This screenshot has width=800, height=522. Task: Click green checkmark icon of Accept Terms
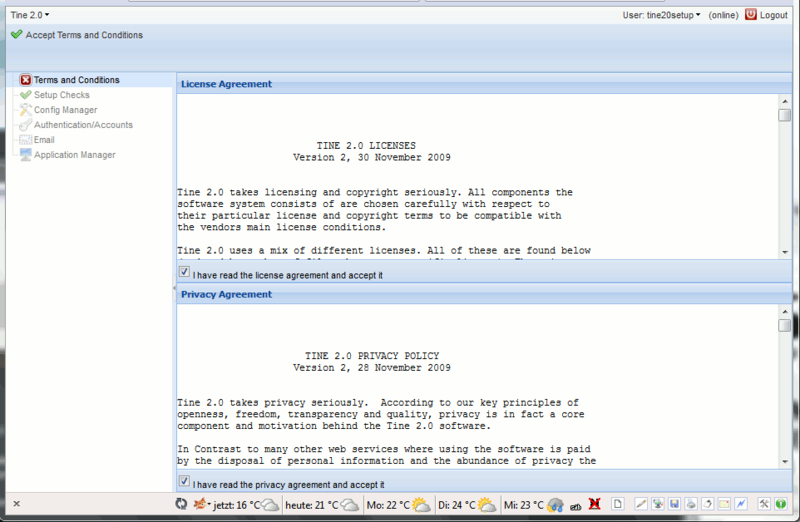[17, 34]
